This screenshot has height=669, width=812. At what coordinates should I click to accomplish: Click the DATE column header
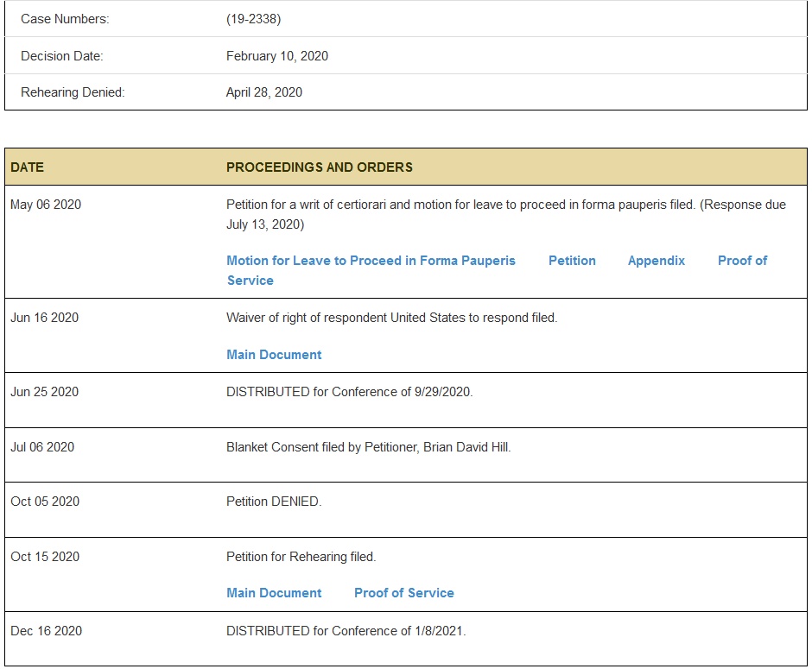click(x=28, y=167)
